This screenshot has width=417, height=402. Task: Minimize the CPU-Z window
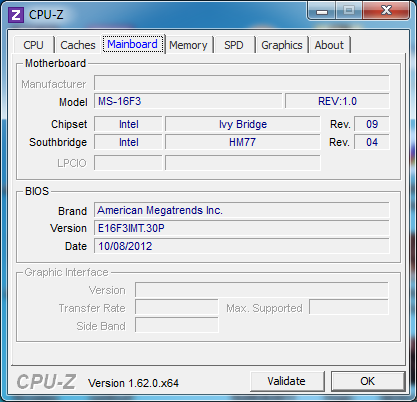click(321, 11)
